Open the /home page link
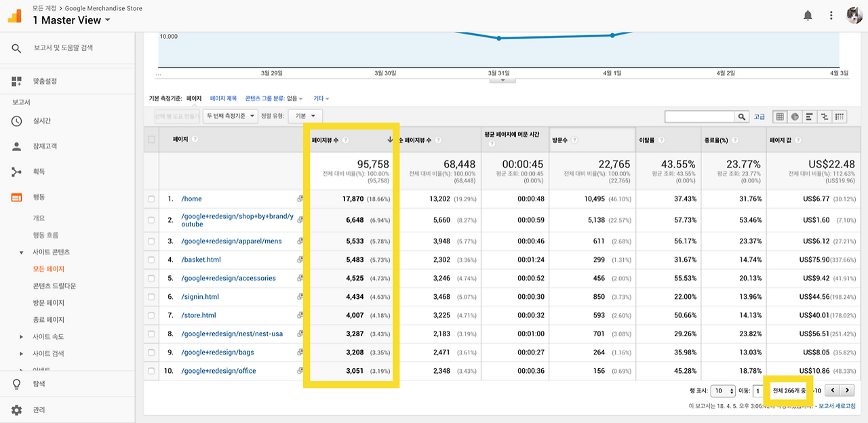The height and width of the screenshot is (423, 868). pyautogui.click(x=191, y=199)
